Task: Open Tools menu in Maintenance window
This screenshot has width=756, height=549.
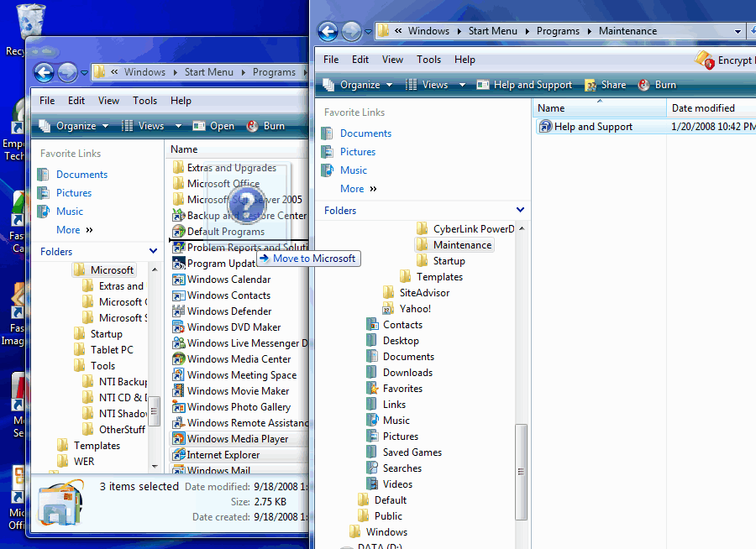Action: pyautogui.click(x=428, y=60)
